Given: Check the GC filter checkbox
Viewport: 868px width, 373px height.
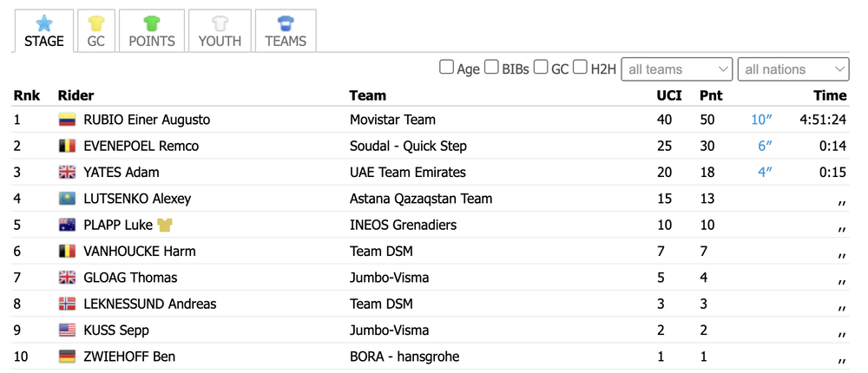Looking at the screenshot, I should (541, 68).
